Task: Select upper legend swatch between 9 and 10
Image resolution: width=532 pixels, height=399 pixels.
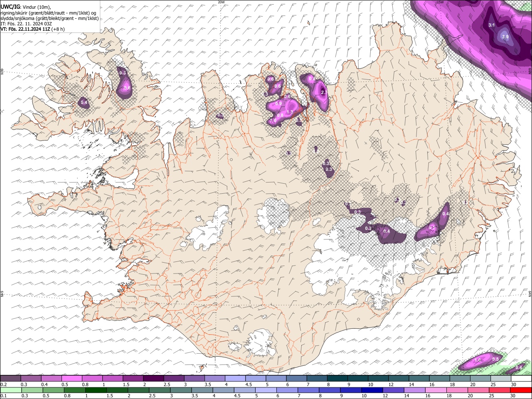Action: pyautogui.click(x=358, y=379)
